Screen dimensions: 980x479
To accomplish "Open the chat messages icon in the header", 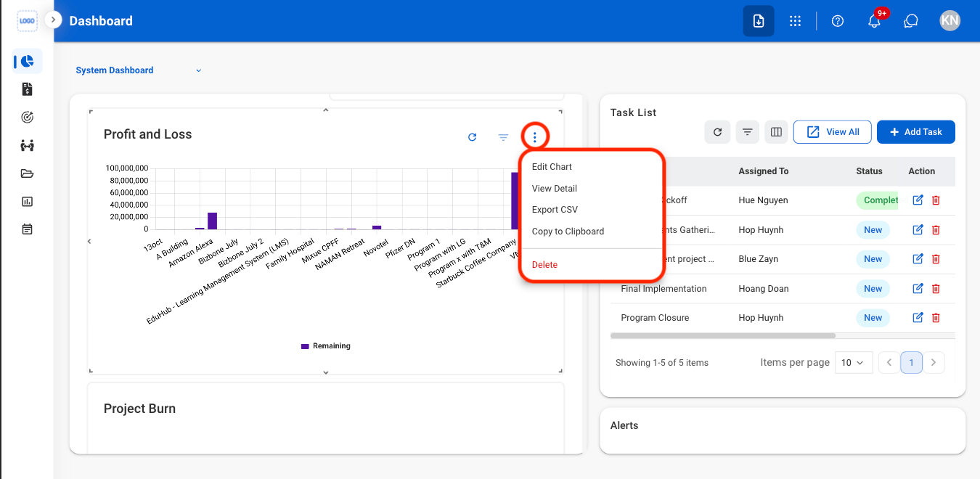I will (x=911, y=21).
